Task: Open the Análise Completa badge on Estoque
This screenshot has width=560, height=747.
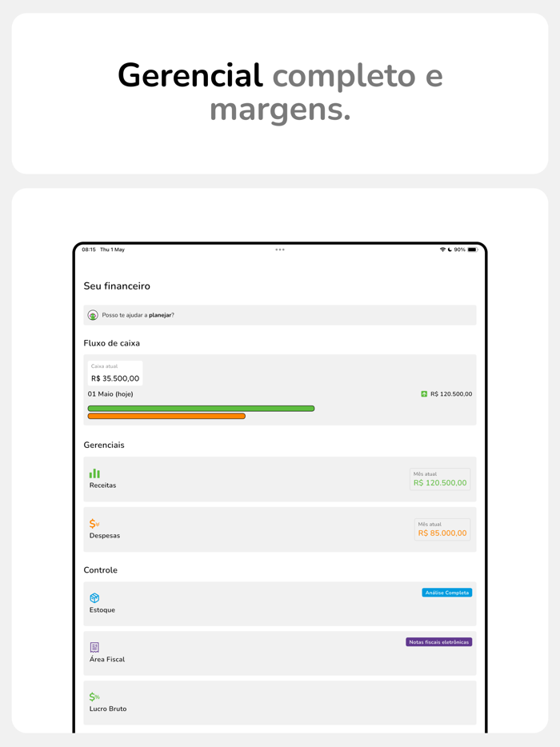Action: point(446,592)
